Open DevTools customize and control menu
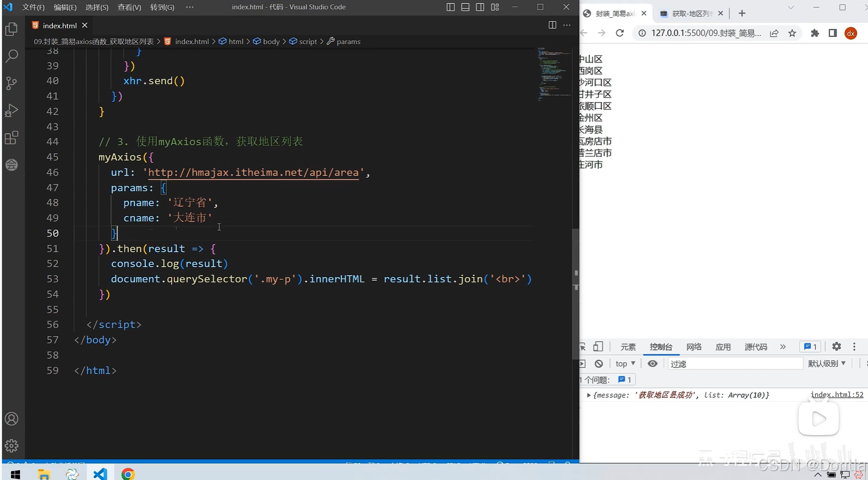Screen dimensions: 868x480 pos(855,346)
